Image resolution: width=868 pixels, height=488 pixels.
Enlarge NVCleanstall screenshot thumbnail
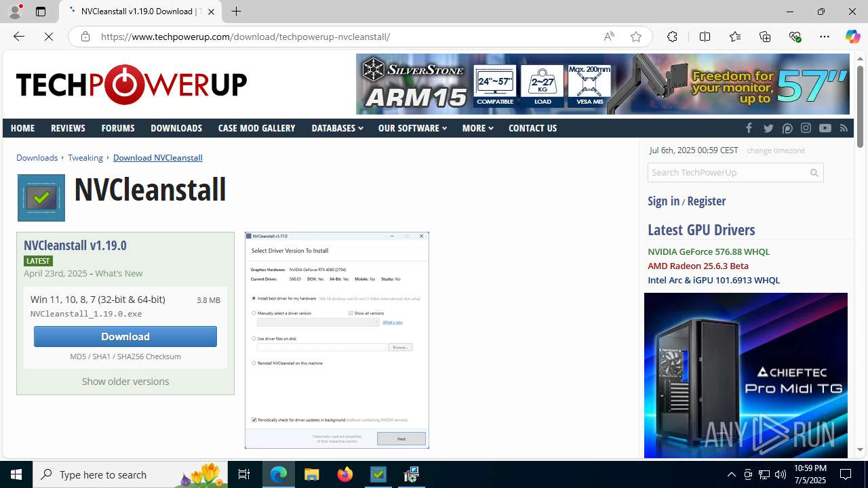tap(337, 340)
